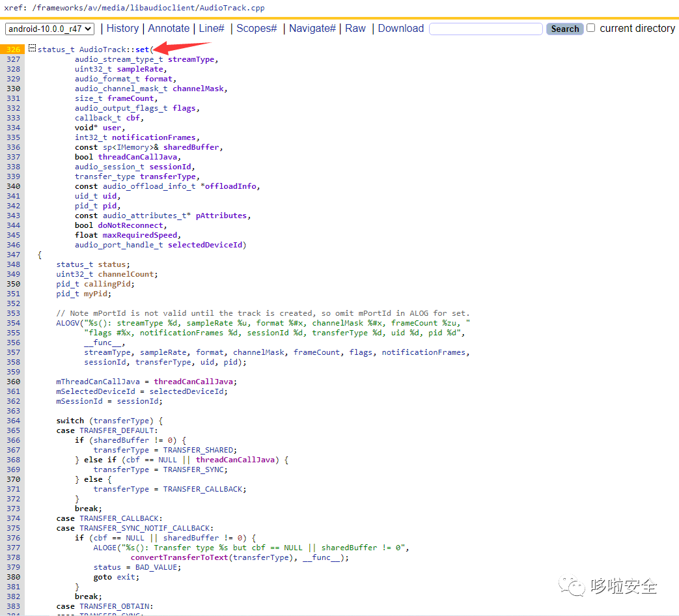Jump to line number 330
Image resolution: width=679 pixels, height=616 pixels.
[13, 89]
